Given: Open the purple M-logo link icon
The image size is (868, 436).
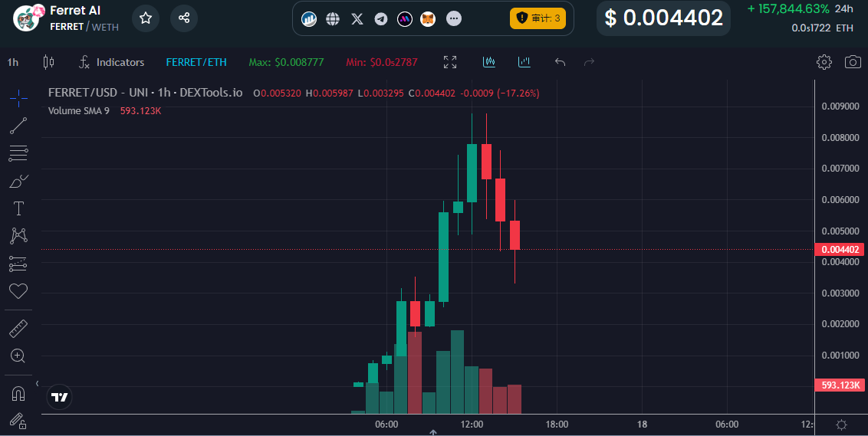Looking at the screenshot, I should click(x=405, y=19).
